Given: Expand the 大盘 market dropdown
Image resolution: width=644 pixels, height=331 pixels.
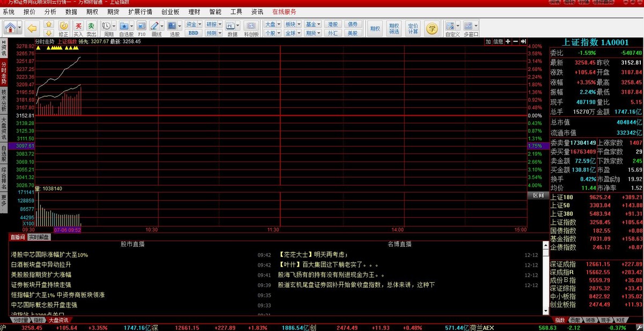Looking at the screenshot, I should coord(272,24).
